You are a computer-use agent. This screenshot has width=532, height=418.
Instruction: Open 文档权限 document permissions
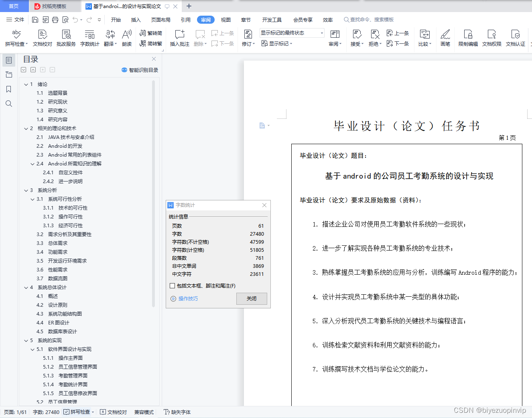pyautogui.click(x=492, y=38)
